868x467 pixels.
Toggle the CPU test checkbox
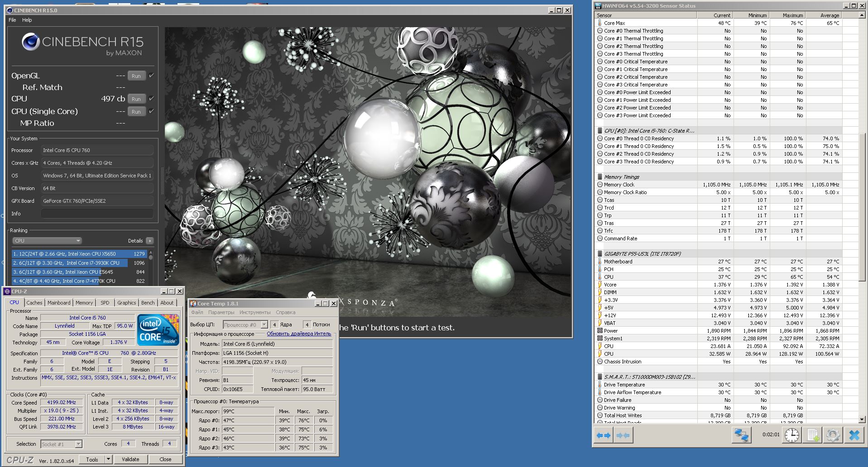pyautogui.click(x=151, y=98)
